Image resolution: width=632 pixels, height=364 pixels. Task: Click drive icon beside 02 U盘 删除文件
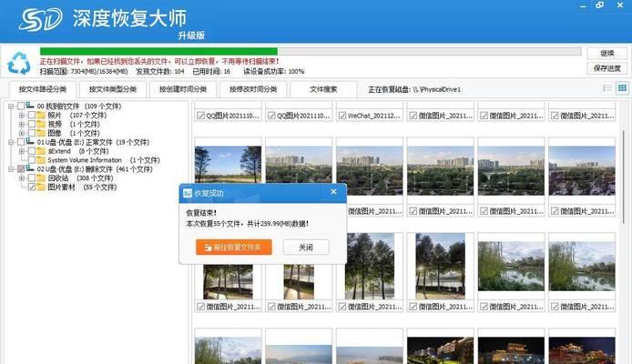point(30,168)
